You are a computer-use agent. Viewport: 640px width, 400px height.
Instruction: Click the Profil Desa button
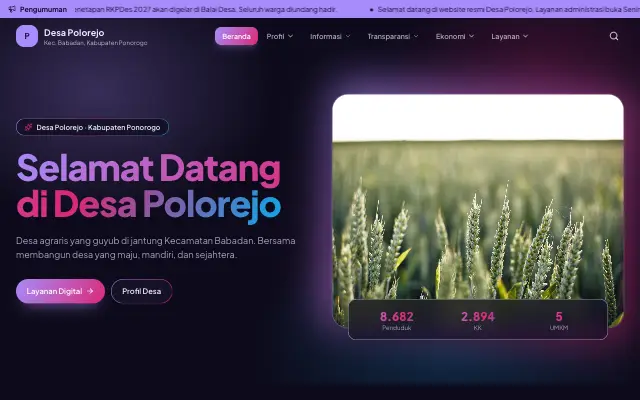click(142, 291)
